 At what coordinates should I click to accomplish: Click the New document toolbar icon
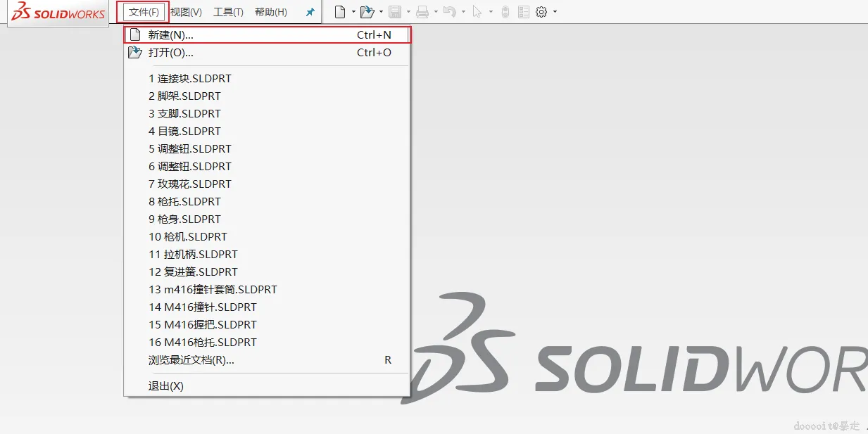(340, 12)
